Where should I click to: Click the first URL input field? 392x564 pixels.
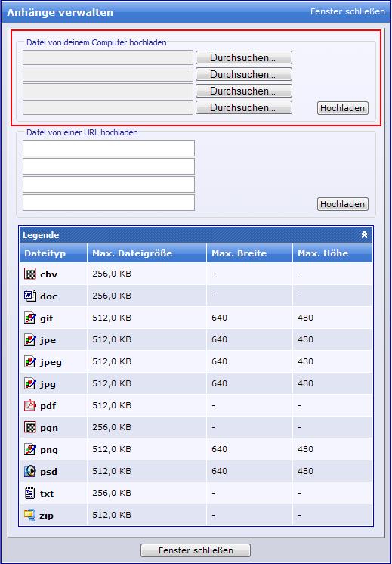(x=109, y=148)
